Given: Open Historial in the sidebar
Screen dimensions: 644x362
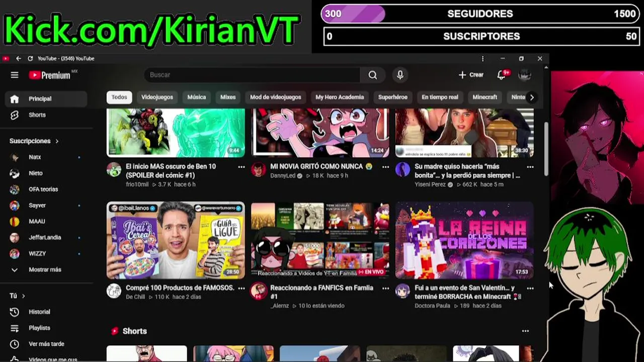Looking at the screenshot, I should click(46, 312).
